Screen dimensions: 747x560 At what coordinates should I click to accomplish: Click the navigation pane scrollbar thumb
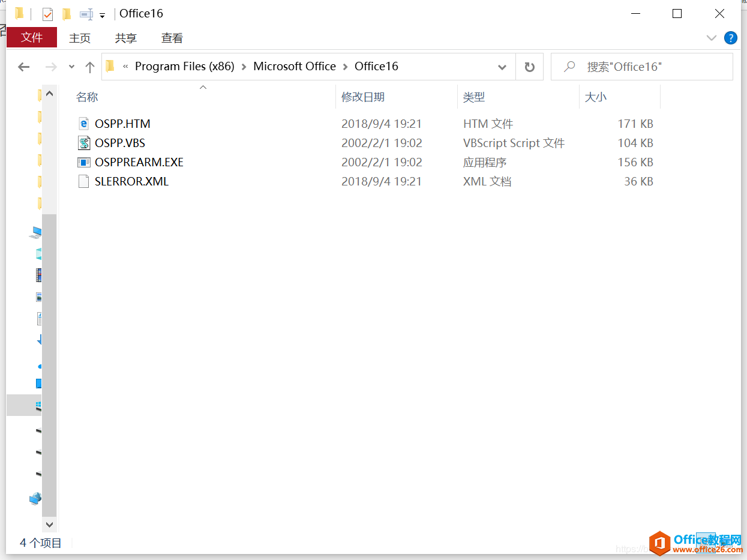tap(49, 365)
